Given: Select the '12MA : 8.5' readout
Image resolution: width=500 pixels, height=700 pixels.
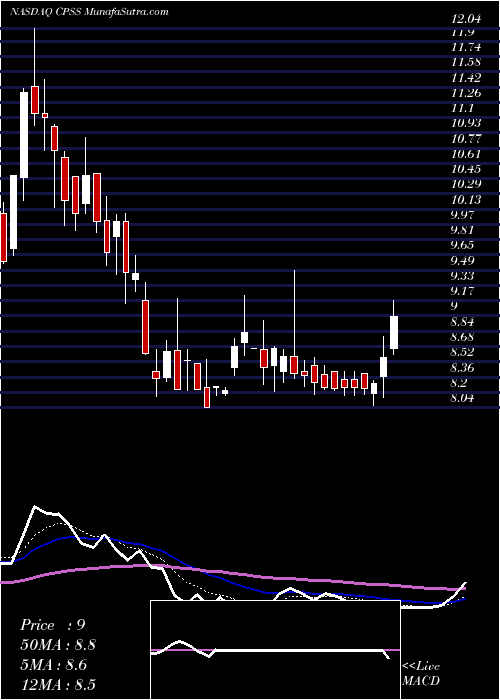Looking at the screenshot, I should tap(58, 684).
